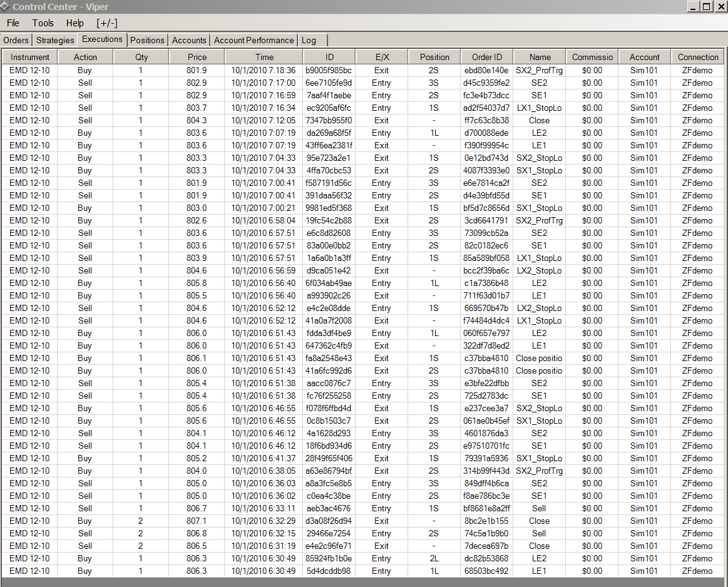Viewport: 728px width, 587px height.
Task: Sort by the Position column header
Action: (x=434, y=57)
